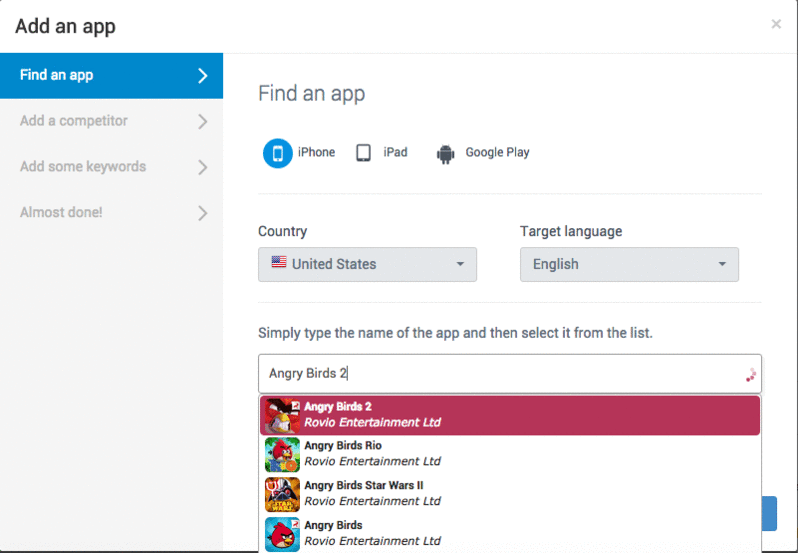Click Rovio Entertainment Ltd under Angry Birds Rio

[372, 461]
